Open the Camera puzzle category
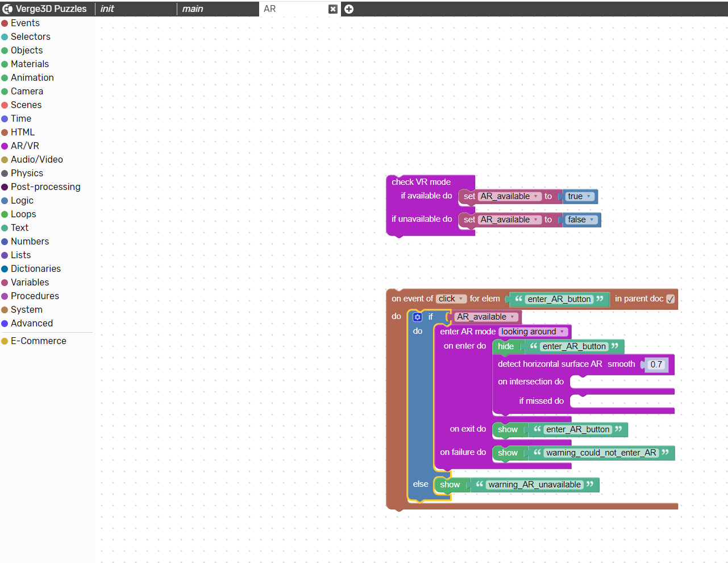728x563 pixels. pos(27,91)
